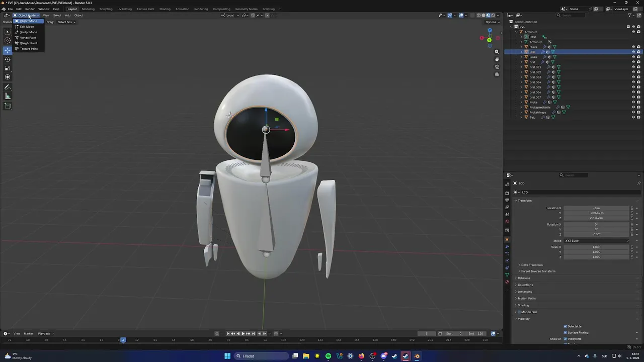Hide the Hlava object in the outliner
Viewport: 644px width, 362px height.
(x=633, y=47)
